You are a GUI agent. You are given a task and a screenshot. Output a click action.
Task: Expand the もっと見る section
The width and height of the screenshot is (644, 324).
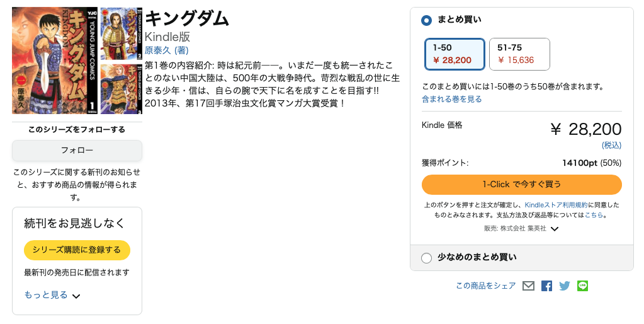52,295
